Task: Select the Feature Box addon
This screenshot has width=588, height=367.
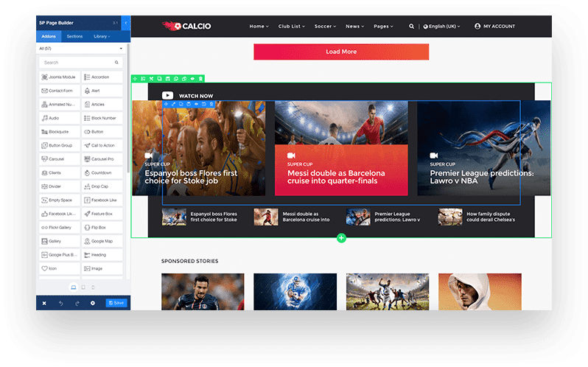Action: pos(102,214)
